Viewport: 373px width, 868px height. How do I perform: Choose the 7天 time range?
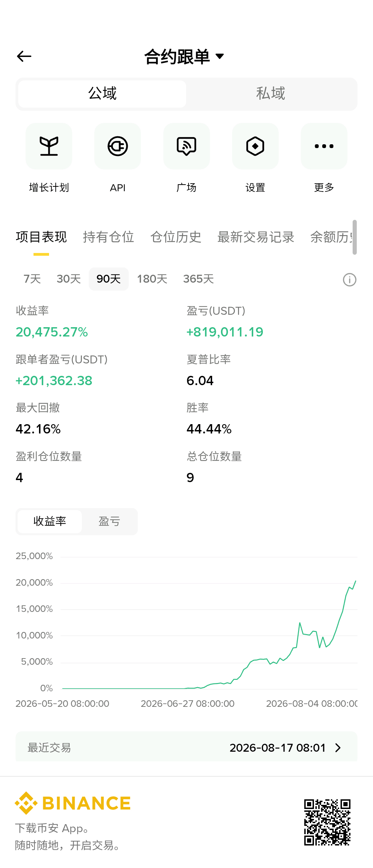[32, 279]
